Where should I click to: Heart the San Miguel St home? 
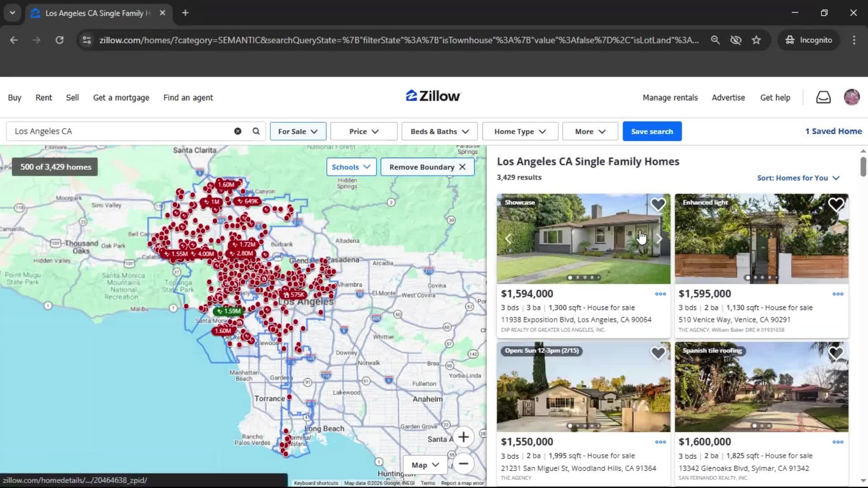coord(658,353)
